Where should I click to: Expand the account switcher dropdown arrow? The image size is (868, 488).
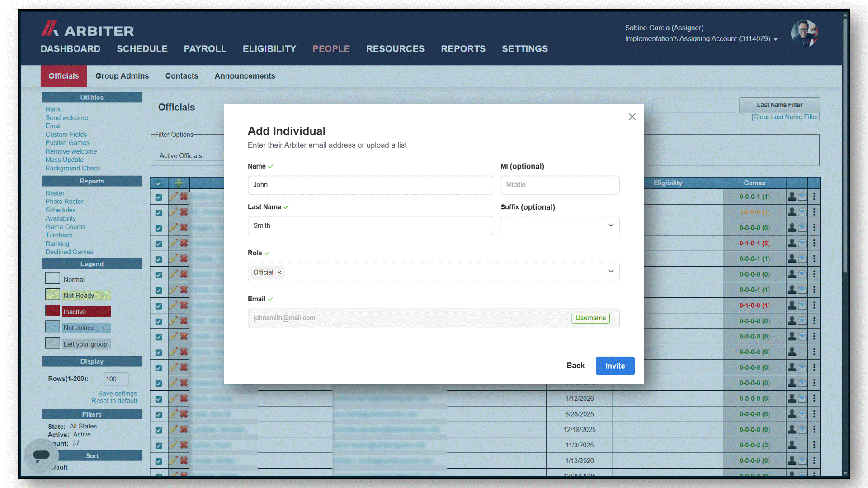775,39
